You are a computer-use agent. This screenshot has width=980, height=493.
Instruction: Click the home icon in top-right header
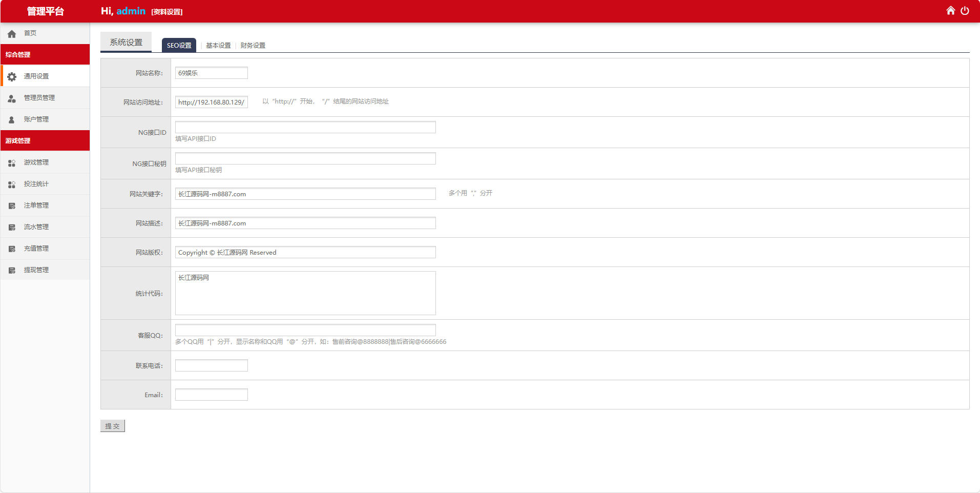tap(950, 10)
